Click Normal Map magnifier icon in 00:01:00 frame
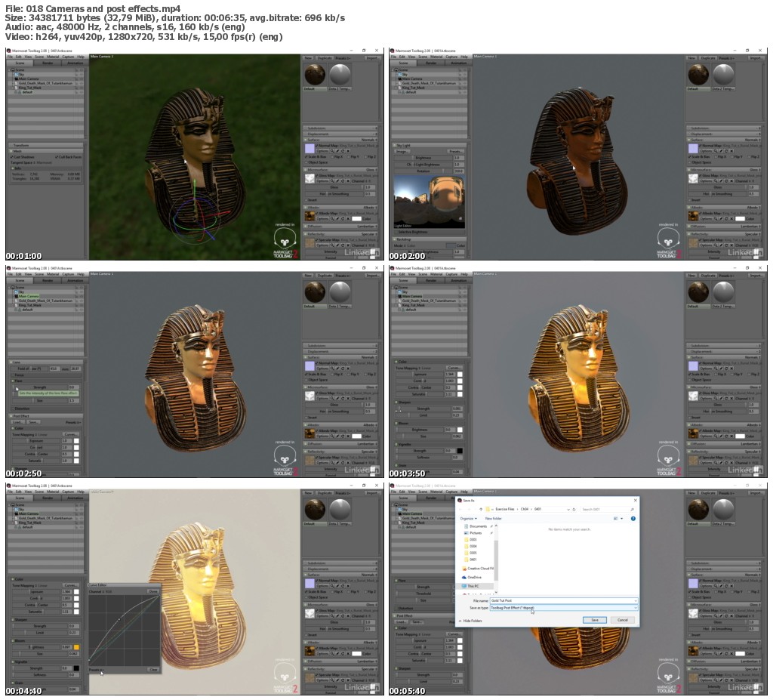The width and height of the screenshot is (773, 700). pos(332,151)
